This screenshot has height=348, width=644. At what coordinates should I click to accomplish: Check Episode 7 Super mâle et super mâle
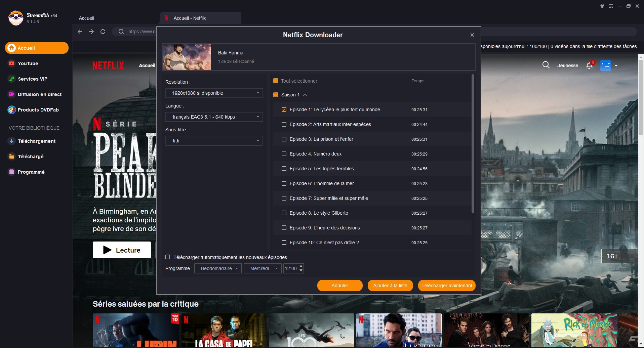284,198
